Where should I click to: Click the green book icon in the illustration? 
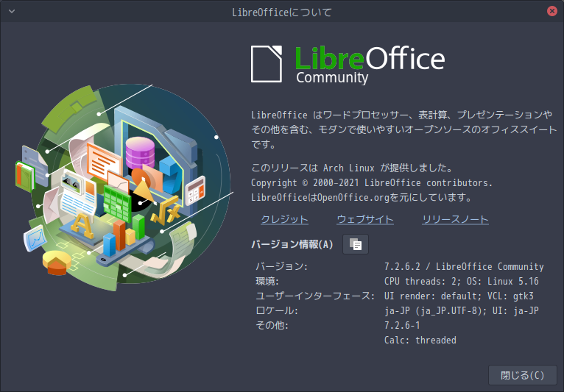pos(25,177)
